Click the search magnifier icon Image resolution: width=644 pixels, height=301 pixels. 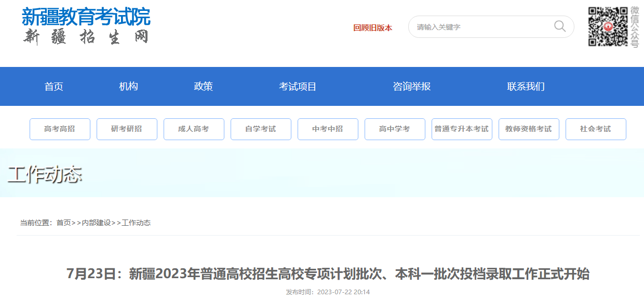point(560,26)
